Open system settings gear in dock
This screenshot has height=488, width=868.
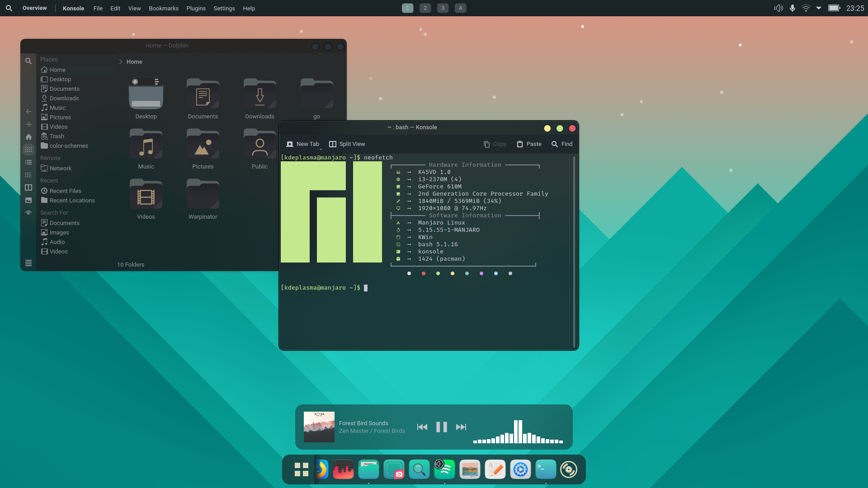(x=520, y=469)
